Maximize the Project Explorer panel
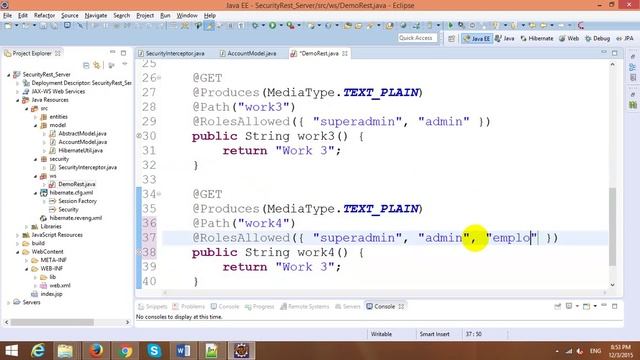Image resolution: width=640 pixels, height=360 pixels. [x=123, y=53]
